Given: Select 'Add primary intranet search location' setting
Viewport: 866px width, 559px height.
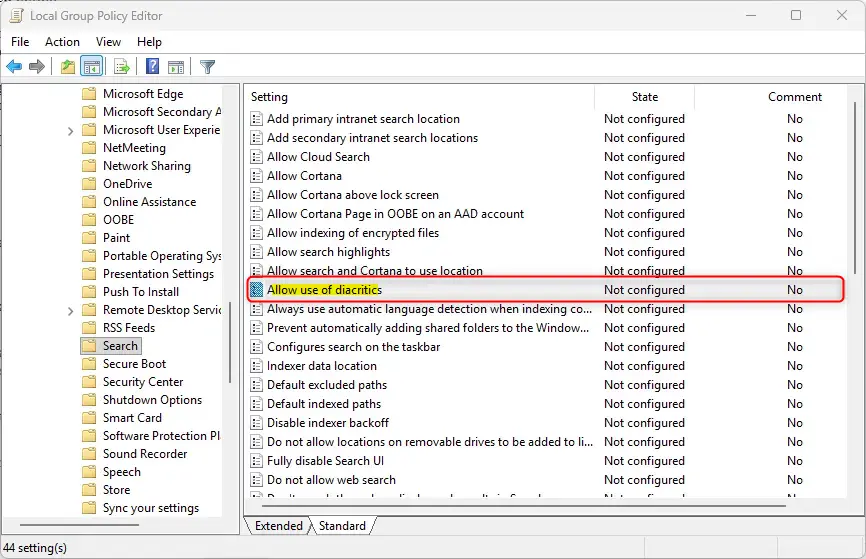Looking at the screenshot, I should (363, 119).
